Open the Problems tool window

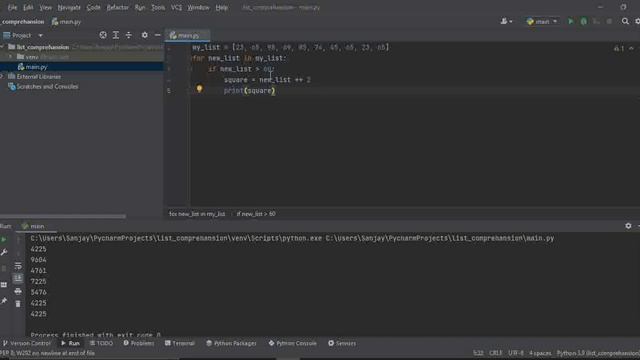click(x=139, y=343)
